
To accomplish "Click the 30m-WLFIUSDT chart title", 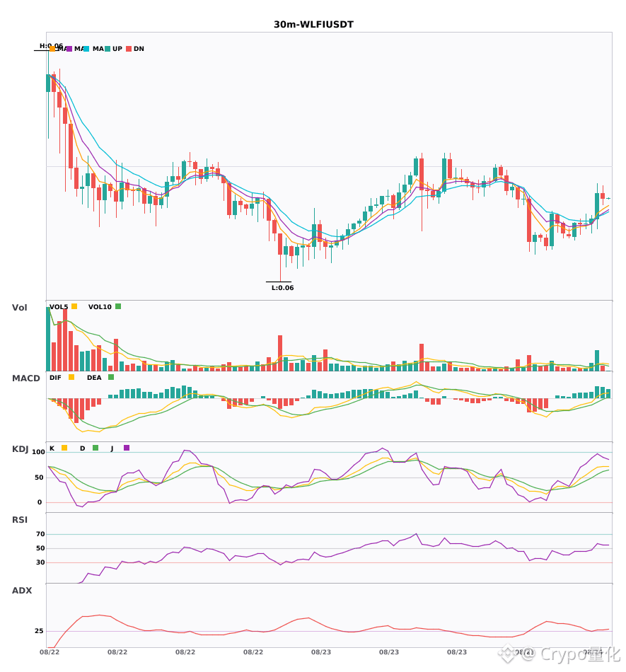I will [x=313, y=25].
